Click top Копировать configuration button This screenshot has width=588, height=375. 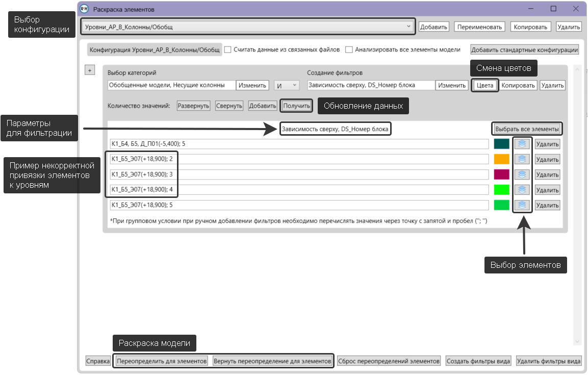(x=530, y=27)
